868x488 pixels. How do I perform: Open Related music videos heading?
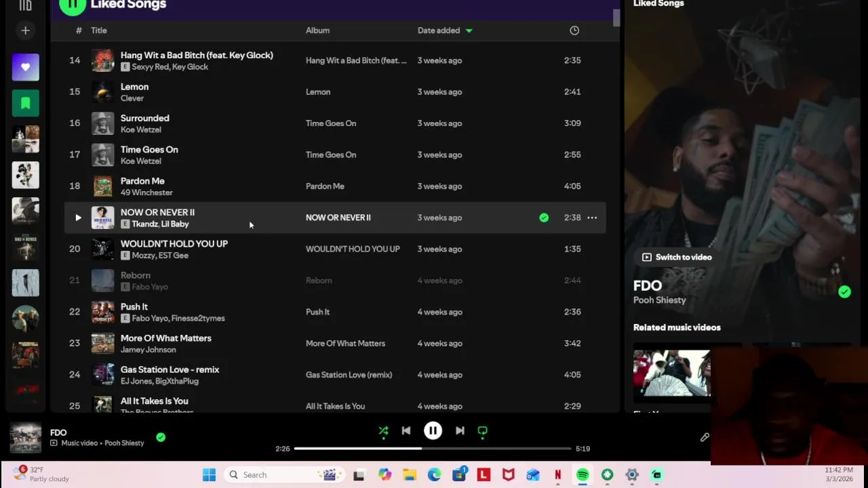[x=677, y=327]
